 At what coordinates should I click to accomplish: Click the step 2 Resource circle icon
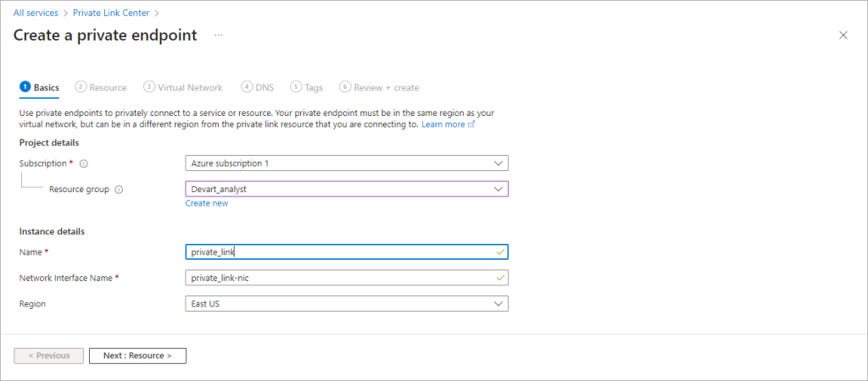81,87
